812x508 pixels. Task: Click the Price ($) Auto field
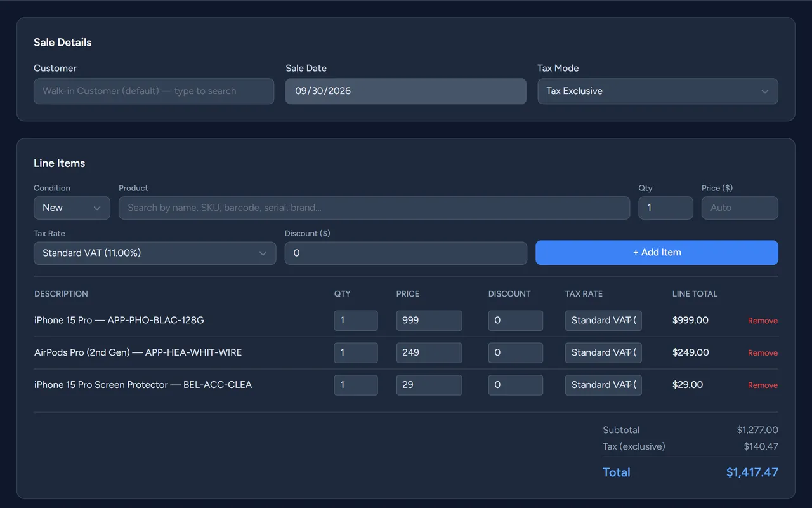(740, 208)
